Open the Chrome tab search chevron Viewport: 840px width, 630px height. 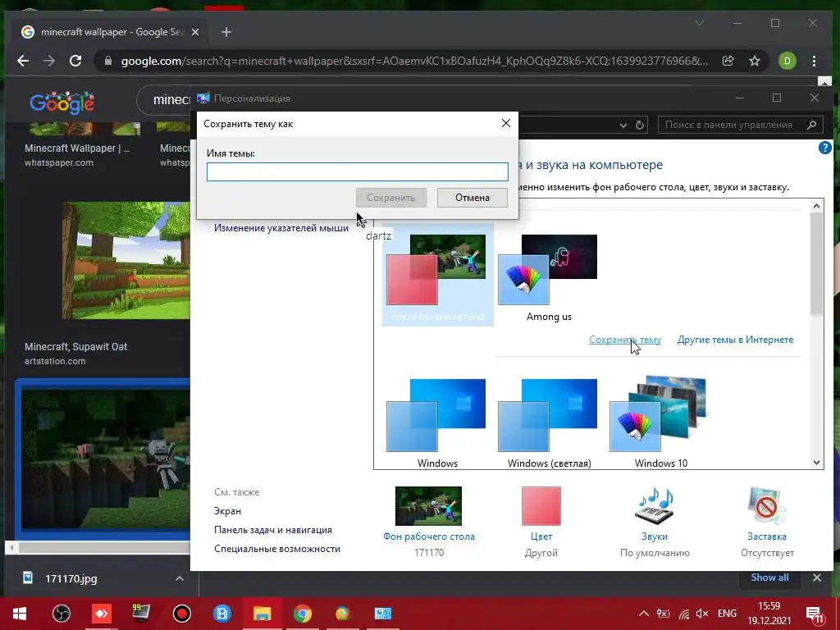[x=699, y=23]
